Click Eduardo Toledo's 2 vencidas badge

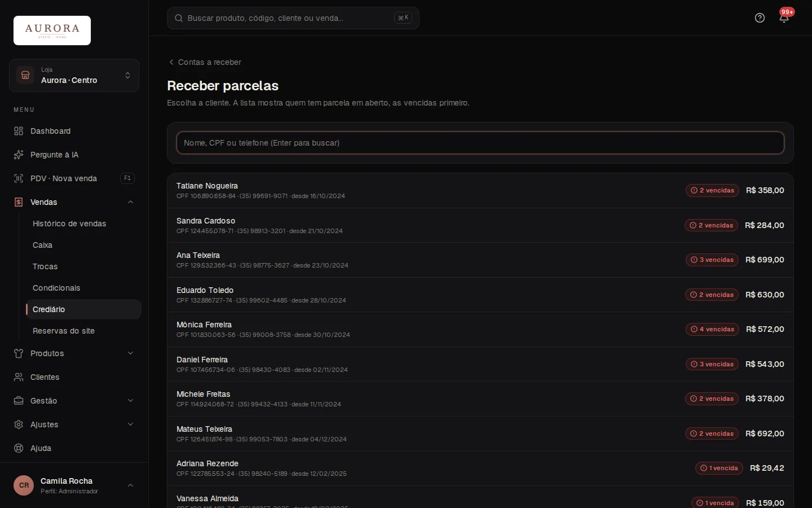coord(712,295)
